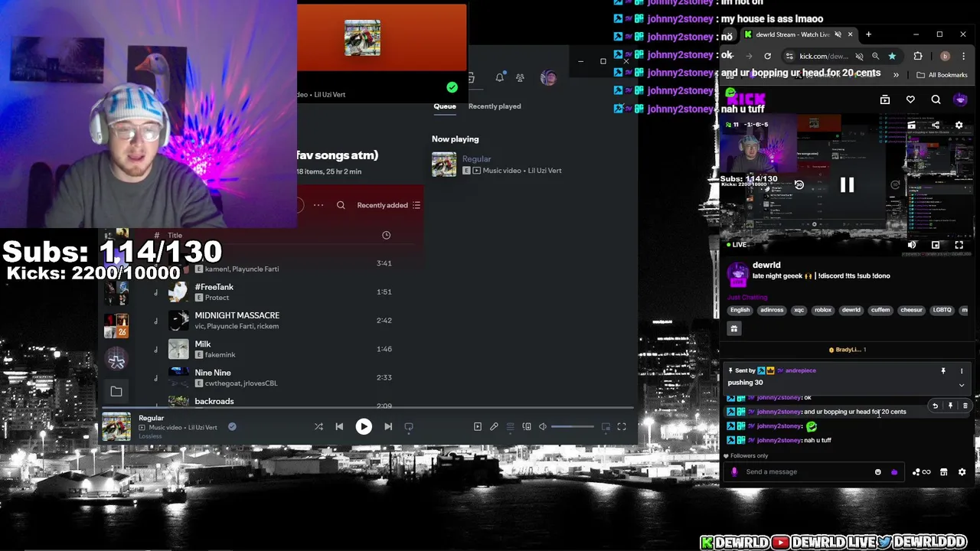Image resolution: width=980 pixels, height=551 pixels.
Task: Select the LGBTQ tag on Kick
Action: (942, 310)
